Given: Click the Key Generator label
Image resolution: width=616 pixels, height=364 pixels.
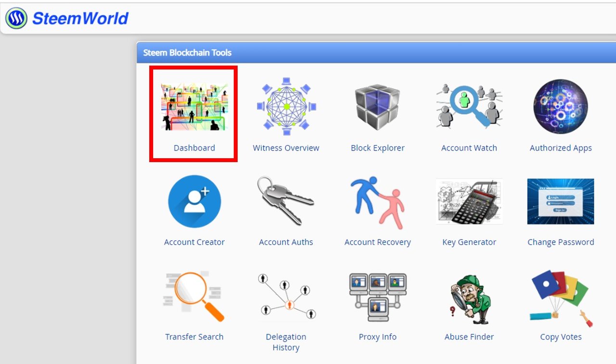Looking at the screenshot, I should (x=469, y=242).
